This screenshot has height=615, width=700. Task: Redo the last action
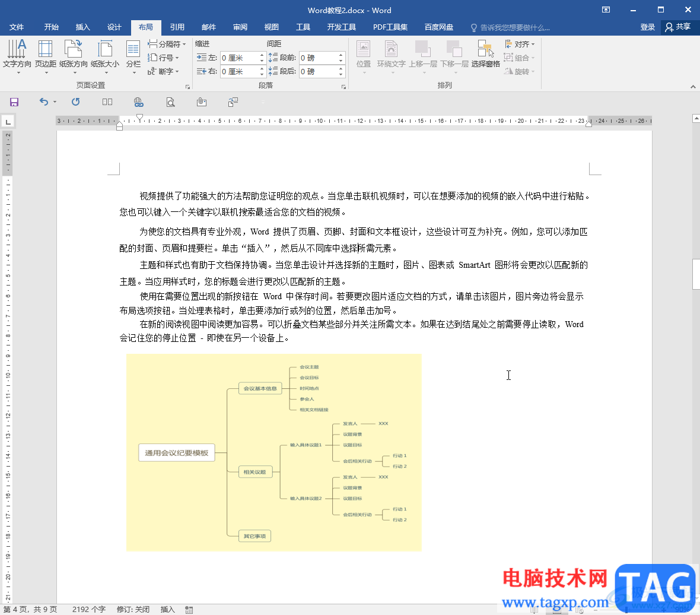pyautogui.click(x=76, y=102)
